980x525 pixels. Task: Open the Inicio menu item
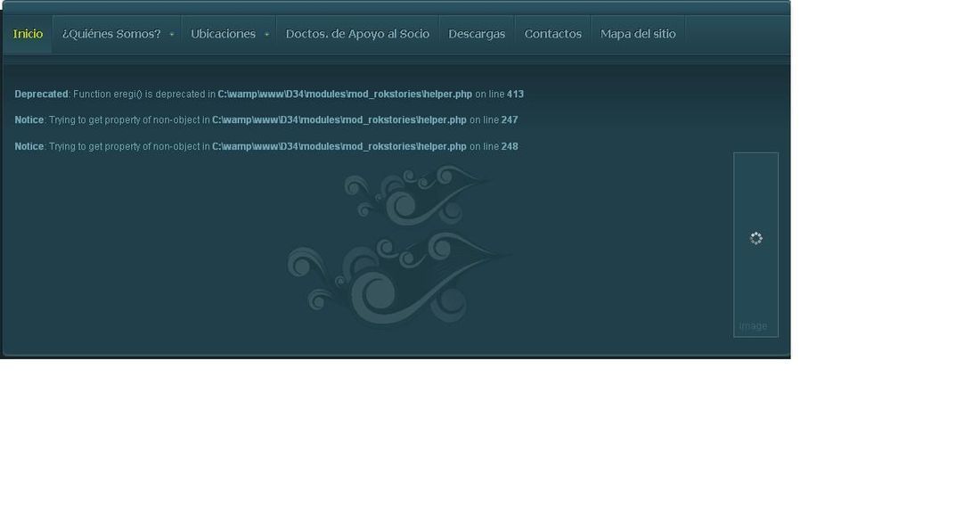29,34
